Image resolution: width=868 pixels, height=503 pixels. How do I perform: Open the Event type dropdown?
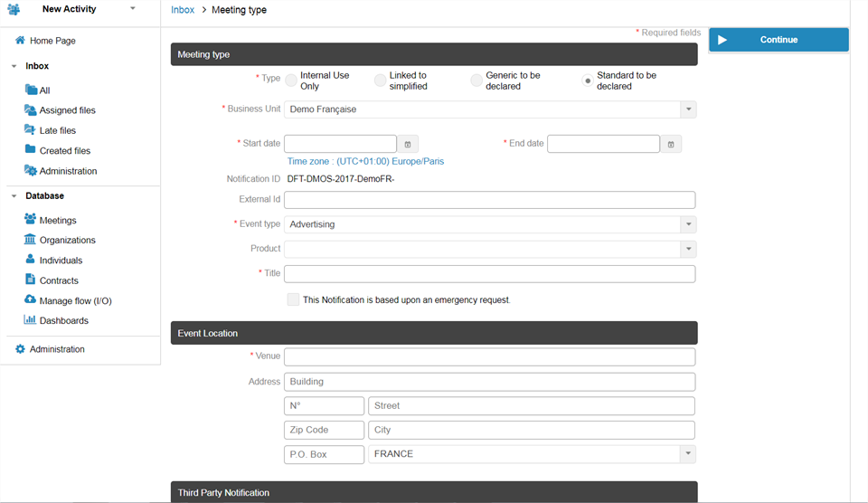pyautogui.click(x=688, y=224)
